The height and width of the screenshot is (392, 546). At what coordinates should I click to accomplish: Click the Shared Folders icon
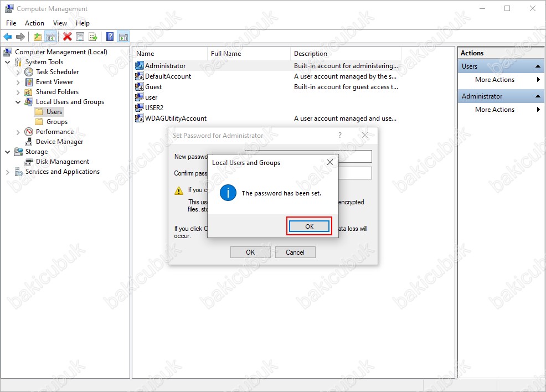(28, 92)
